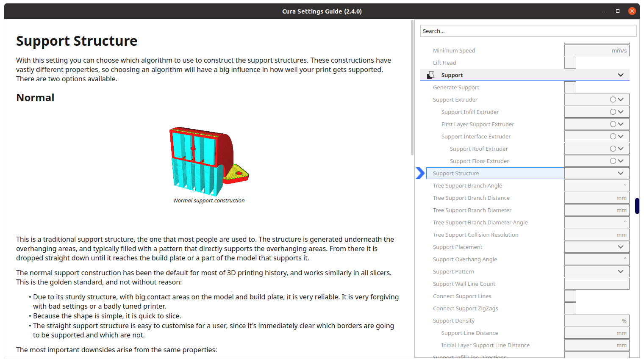Select the Connect Support Lines label
The width and height of the screenshot is (644, 362).
click(462, 296)
